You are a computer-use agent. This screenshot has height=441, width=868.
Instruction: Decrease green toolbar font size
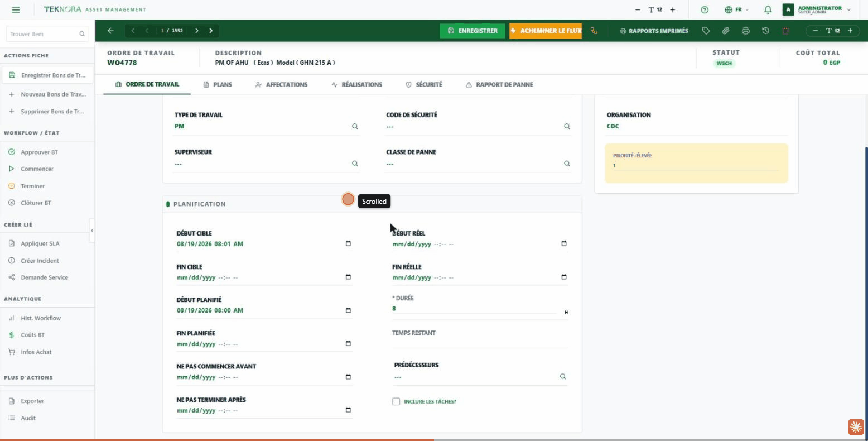tap(815, 31)
